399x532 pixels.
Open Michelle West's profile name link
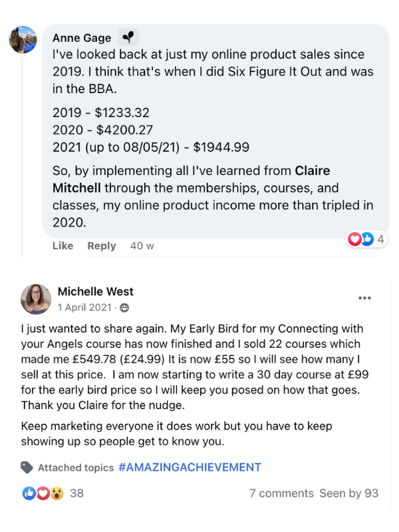(95, 291)
